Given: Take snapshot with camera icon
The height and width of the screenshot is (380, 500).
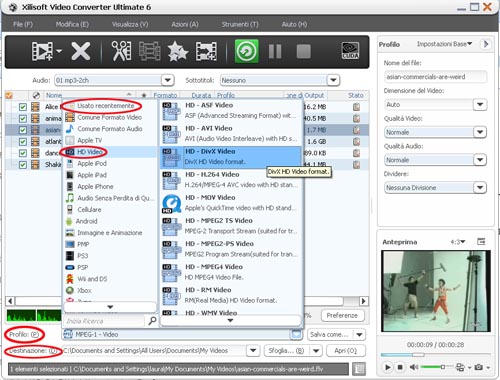Looking at the screenshot, I should pyautogui.click(x=479, y=367).
